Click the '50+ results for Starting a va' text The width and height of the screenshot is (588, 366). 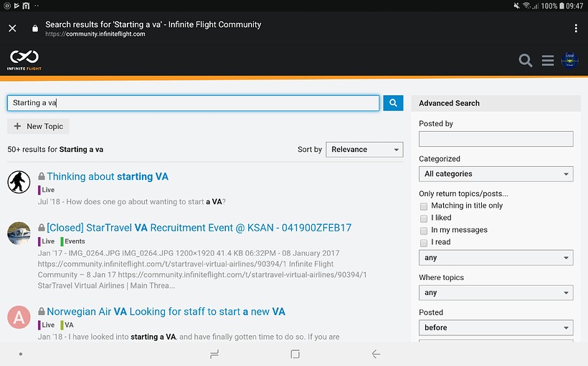[x=55, y=150]
